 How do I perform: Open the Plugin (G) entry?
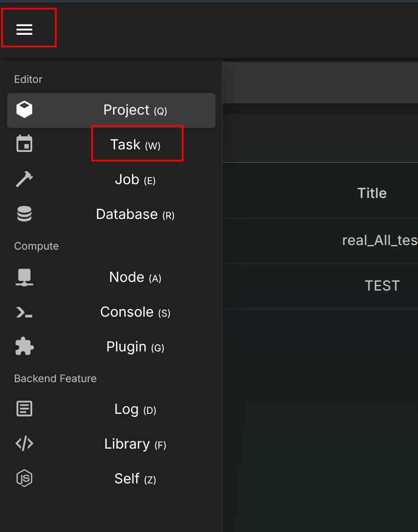(x=135, y=347)
